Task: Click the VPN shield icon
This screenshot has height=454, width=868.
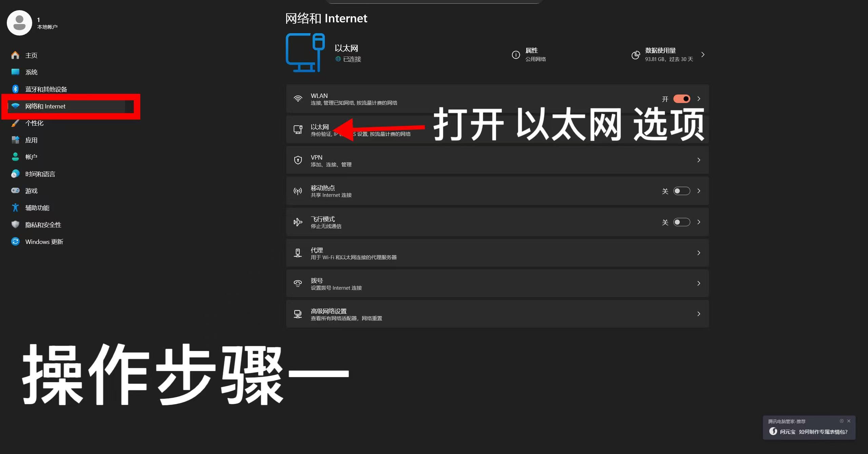Action: point(298,160)
